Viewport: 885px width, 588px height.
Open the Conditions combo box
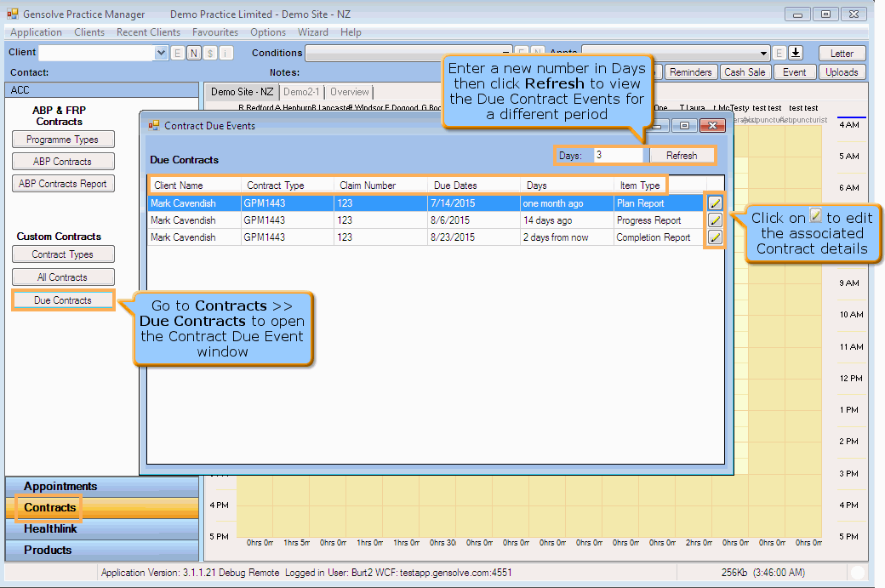click(x=408, y=54)
